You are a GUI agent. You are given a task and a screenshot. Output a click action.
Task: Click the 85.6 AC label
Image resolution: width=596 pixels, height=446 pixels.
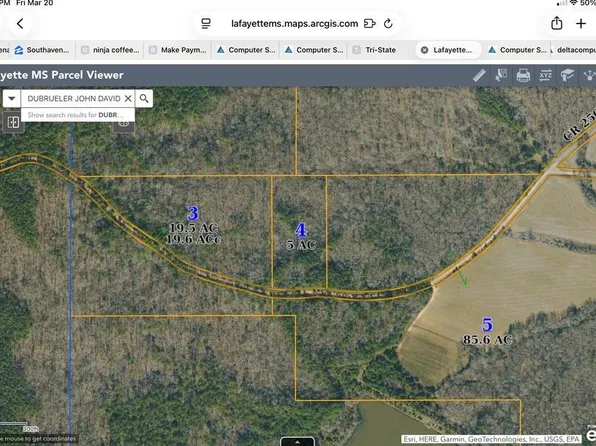pos(487,340)
